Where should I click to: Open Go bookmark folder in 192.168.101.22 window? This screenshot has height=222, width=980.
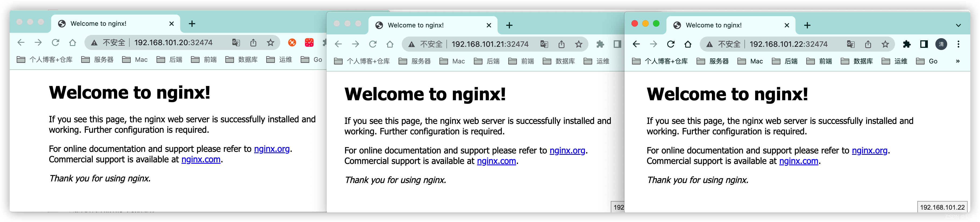click(x=927, y=61)
